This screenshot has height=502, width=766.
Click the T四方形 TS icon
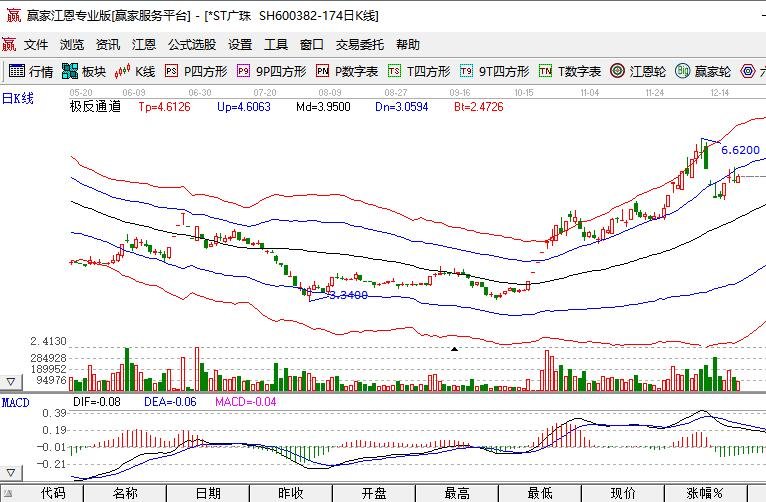(394, 71)
